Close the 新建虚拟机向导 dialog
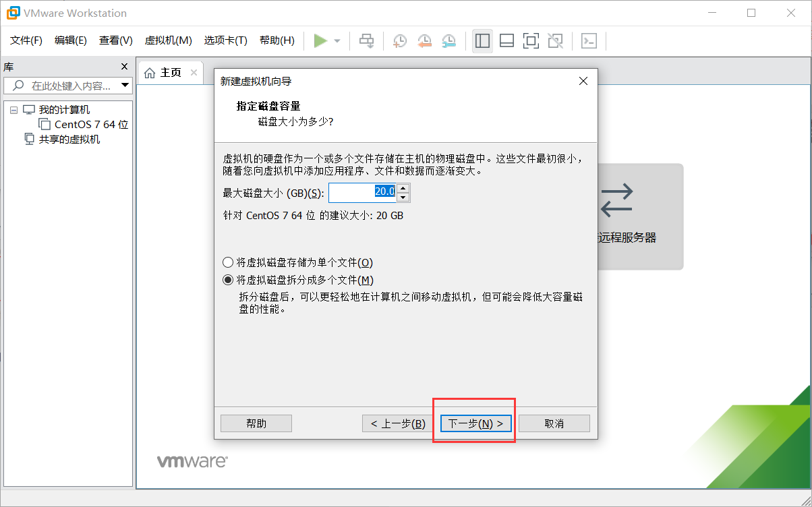The height and width of the screenshot is (507, 812). pos(584,81)
